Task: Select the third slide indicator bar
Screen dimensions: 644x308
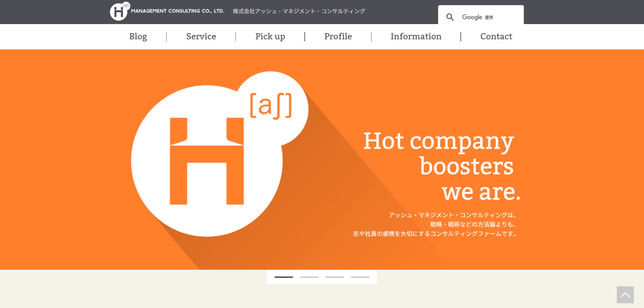Action: pos(335,277)
